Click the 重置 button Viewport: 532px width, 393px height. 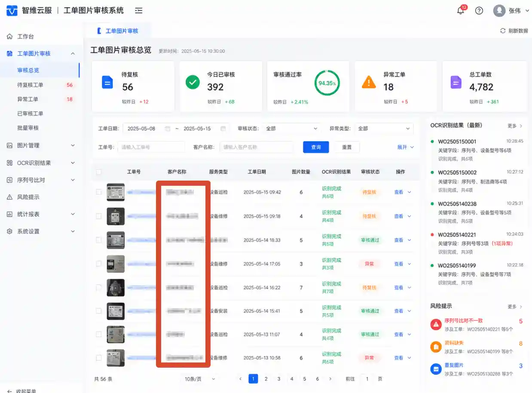(347, 147)
